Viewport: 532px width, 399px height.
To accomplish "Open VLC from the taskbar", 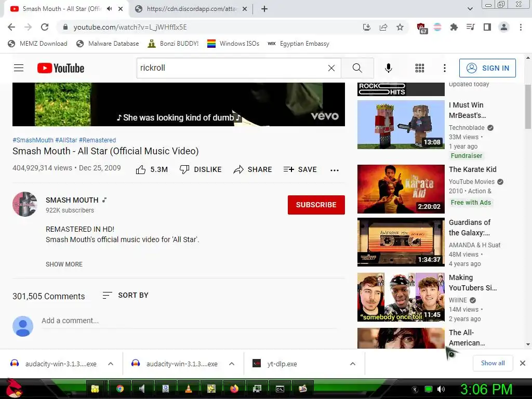I will point(188,389).
